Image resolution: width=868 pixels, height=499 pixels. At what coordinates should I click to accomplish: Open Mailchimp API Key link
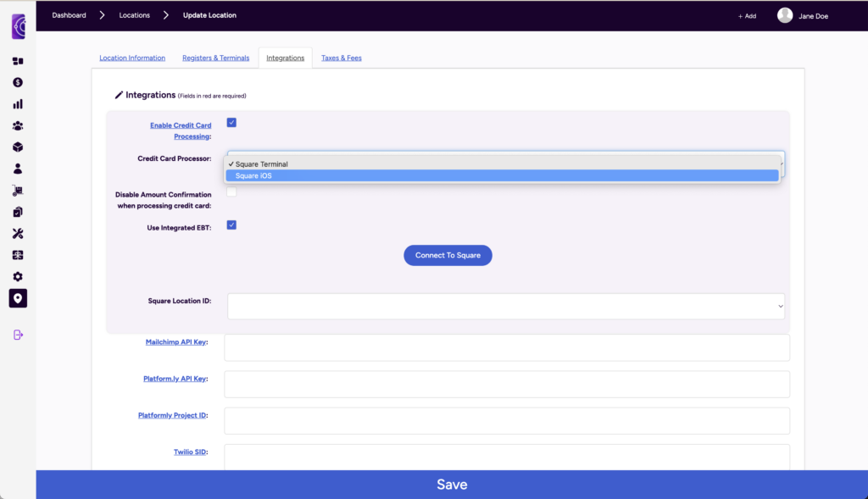click(175, 342)
